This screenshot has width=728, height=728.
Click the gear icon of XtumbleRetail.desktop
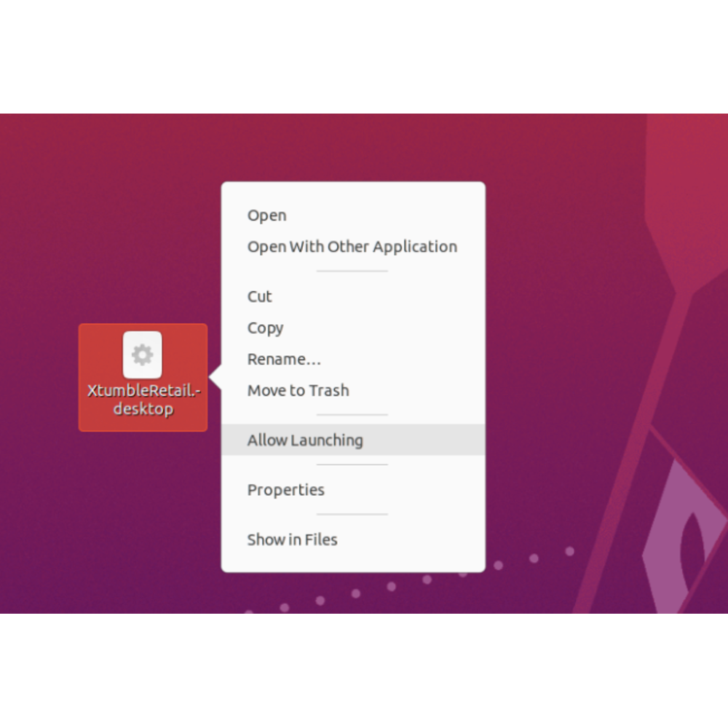point(143,355)
